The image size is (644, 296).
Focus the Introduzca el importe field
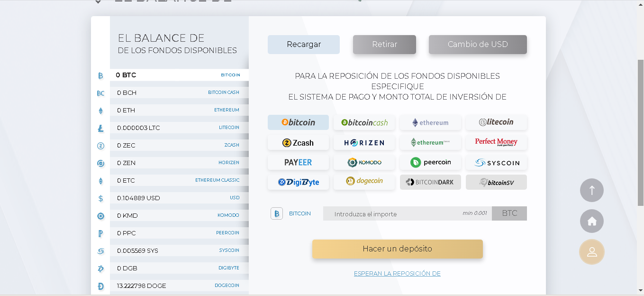408,213
